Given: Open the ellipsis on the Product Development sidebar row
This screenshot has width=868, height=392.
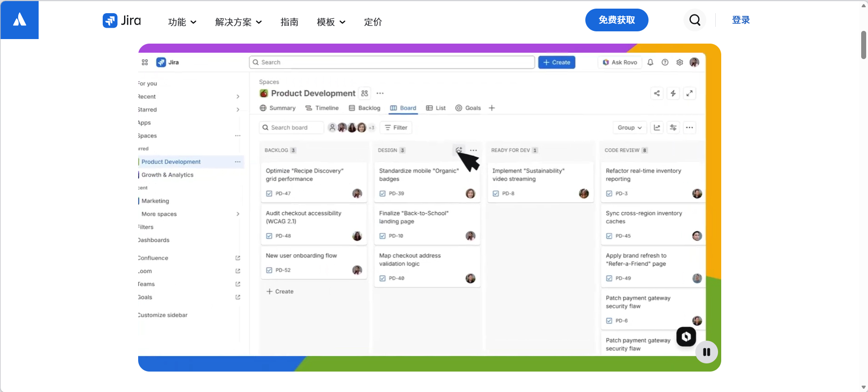Looking at the screenshot, I should coord(238,162).
